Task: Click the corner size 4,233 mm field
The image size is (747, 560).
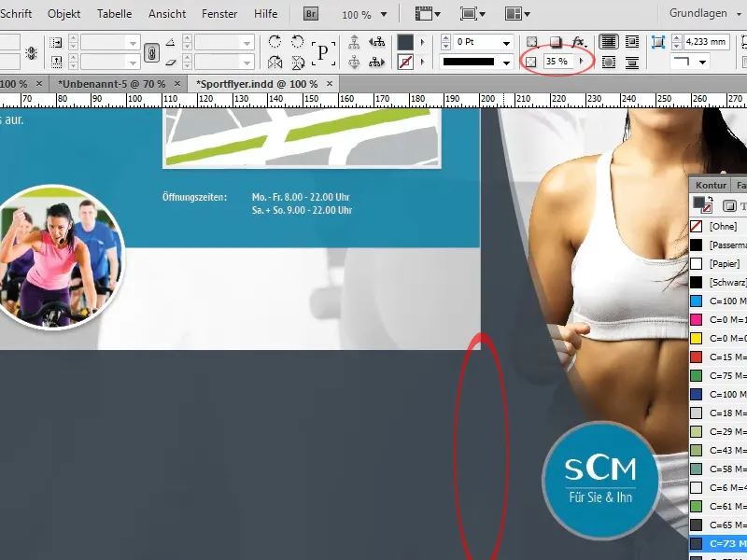Action: click(x=708, y=42)
